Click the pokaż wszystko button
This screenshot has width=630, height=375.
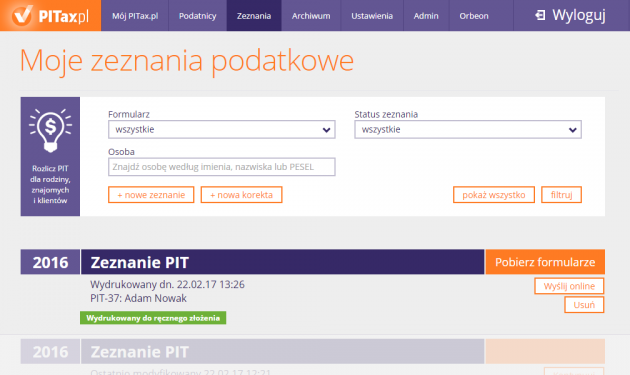(494, 195)
